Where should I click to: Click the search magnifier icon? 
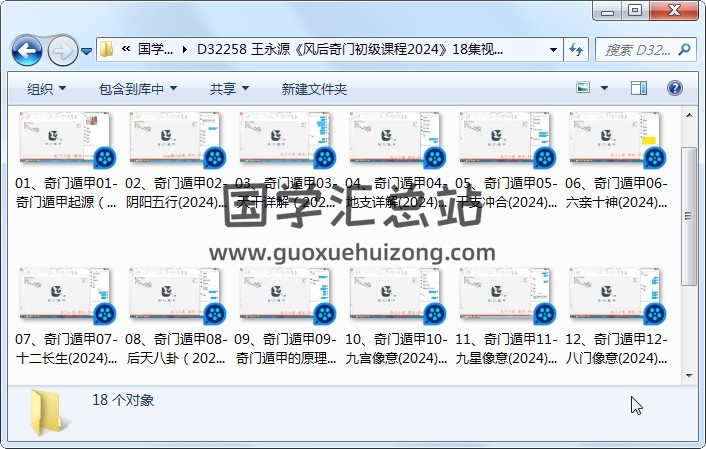coord(685,49)
